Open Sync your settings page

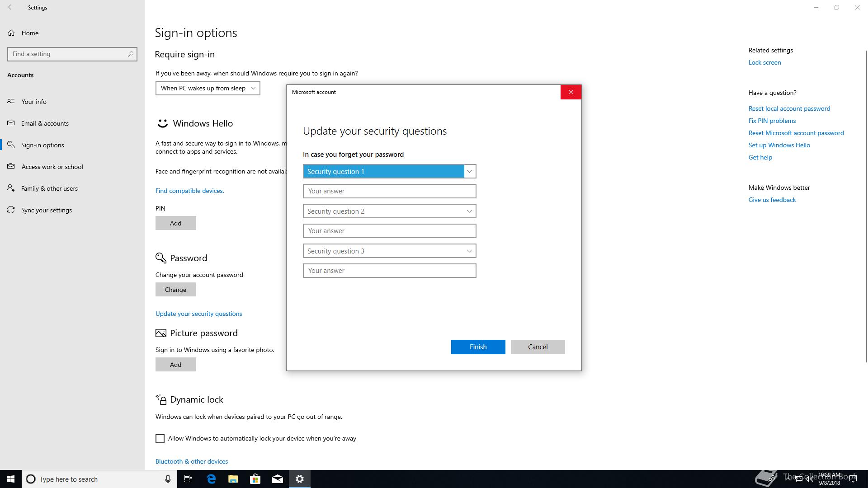click(x=47, y=210)
